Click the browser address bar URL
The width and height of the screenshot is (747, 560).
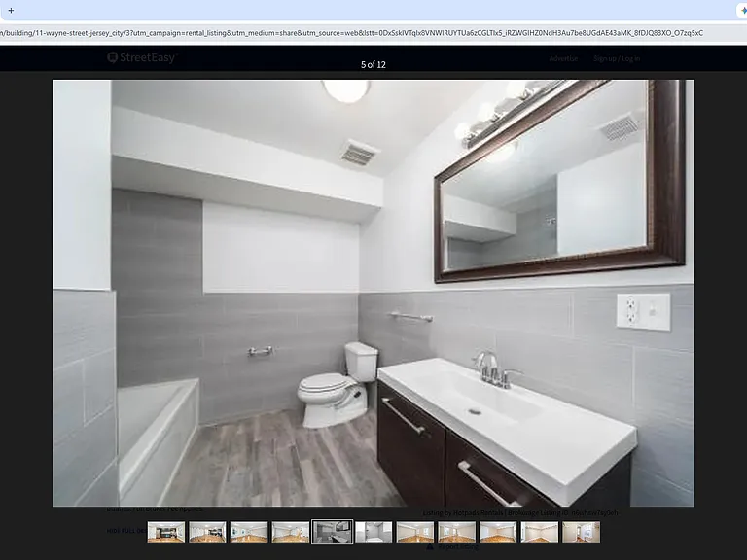click(x=351, y=33)
